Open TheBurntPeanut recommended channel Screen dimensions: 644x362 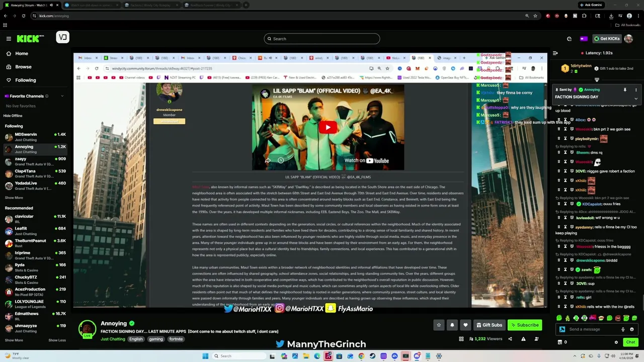[x=35, y=243]
